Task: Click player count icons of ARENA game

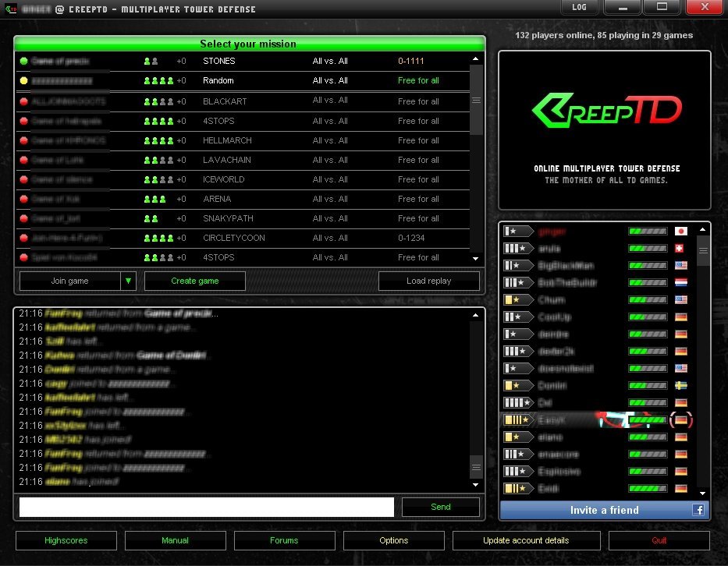Action: (x=155, y=199)
